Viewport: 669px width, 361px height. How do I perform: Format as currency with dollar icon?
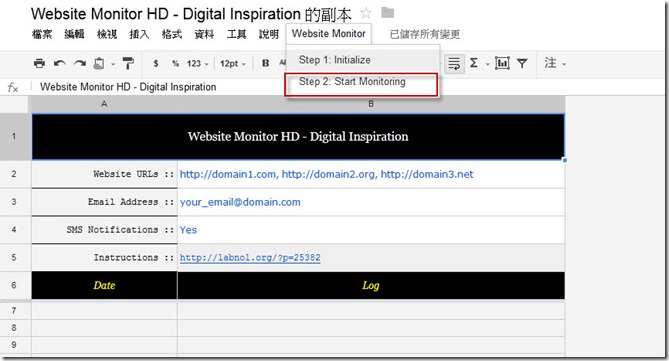(156, 64)
